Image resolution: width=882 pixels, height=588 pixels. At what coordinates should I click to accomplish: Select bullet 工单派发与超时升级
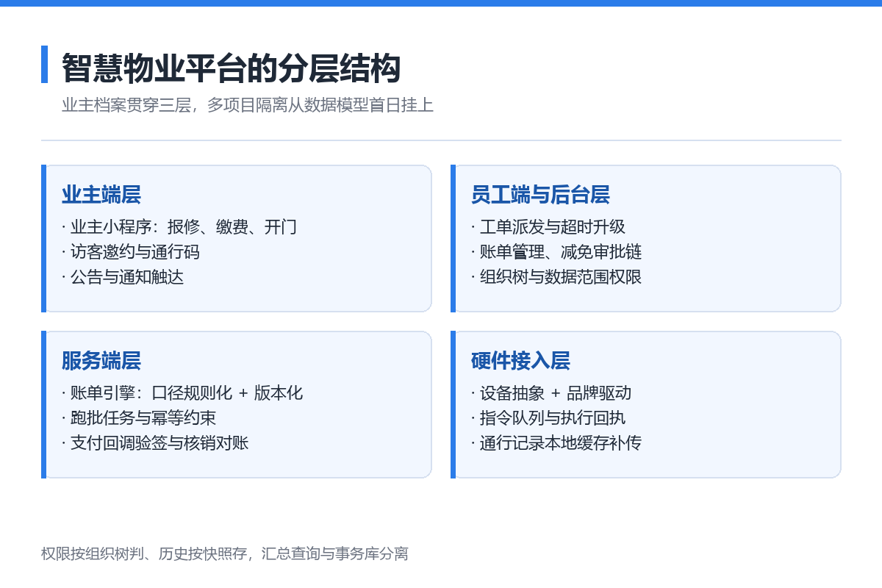click(x=548, y=227)
